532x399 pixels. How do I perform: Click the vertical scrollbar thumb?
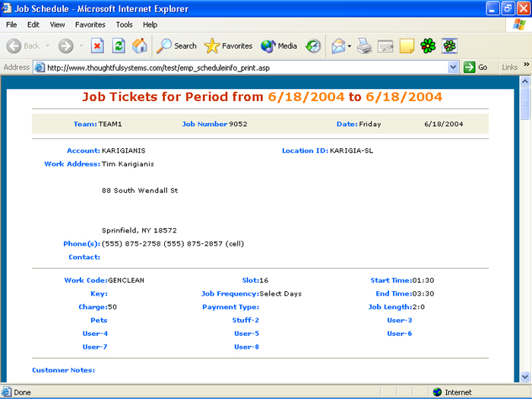525,103
